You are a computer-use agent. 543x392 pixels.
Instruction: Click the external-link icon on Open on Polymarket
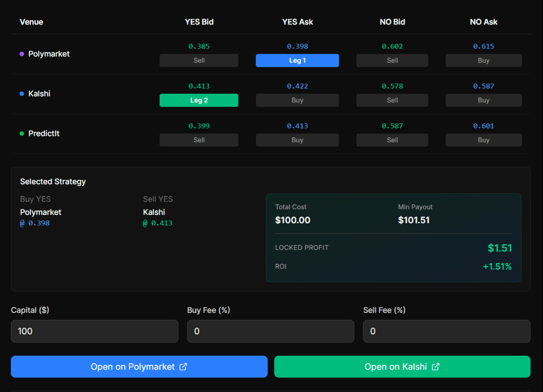point(183,367)
